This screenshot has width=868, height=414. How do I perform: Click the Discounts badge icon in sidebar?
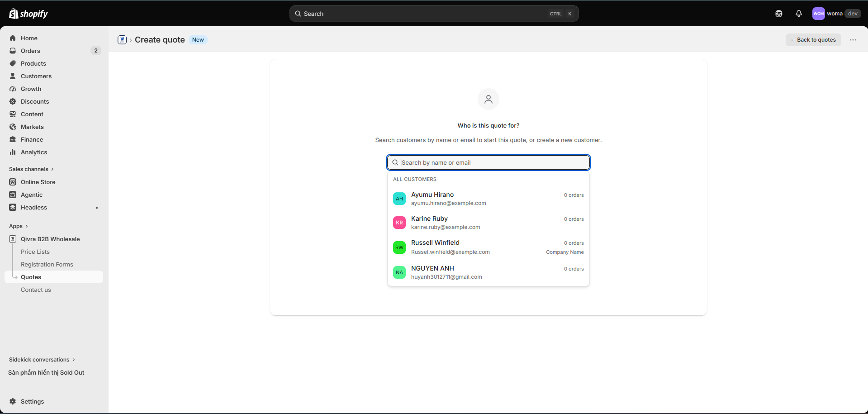pyautogui.click(x=13, y=101)
